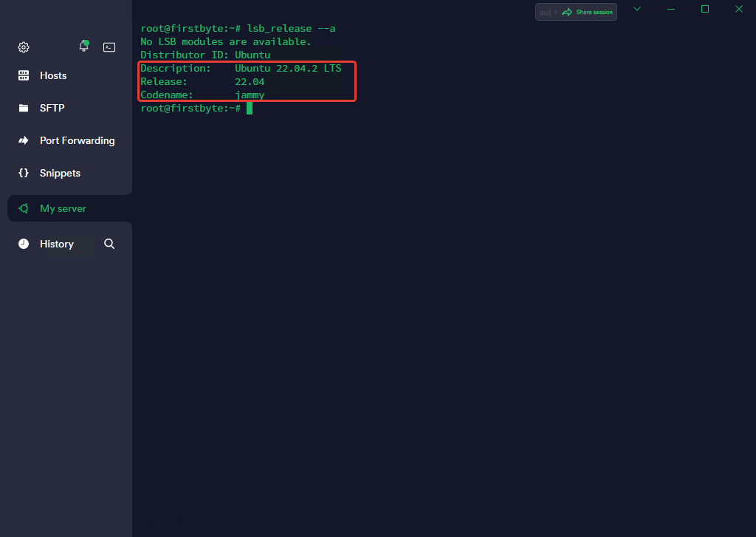Go to Port Forwarding

coord(77,140)
